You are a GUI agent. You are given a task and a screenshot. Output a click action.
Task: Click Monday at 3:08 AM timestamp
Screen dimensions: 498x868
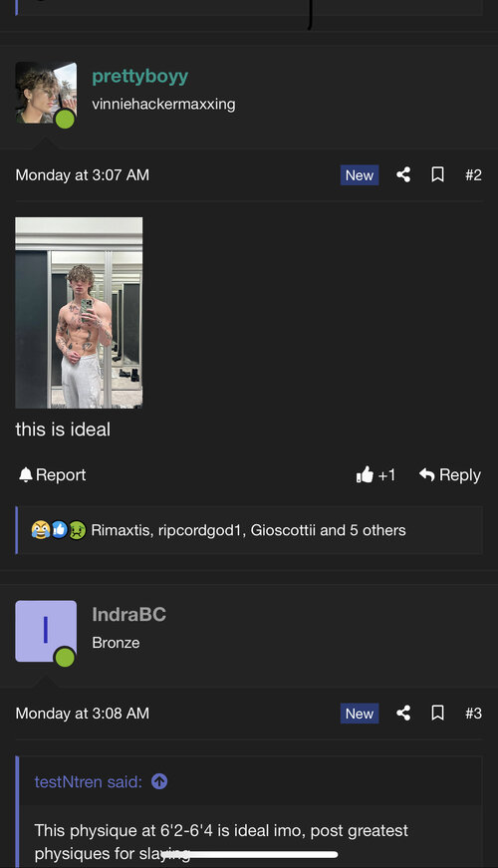(83, 713)
